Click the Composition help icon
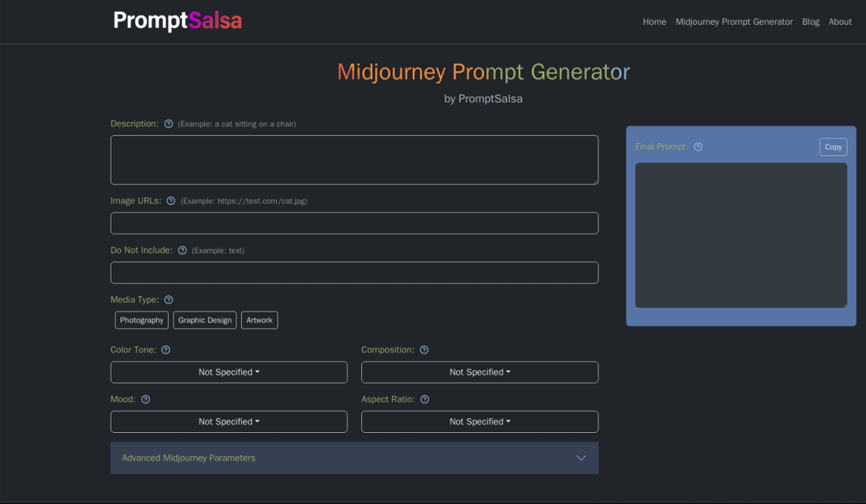The width and height of the screenshot is (866, 504). (424, 350)
